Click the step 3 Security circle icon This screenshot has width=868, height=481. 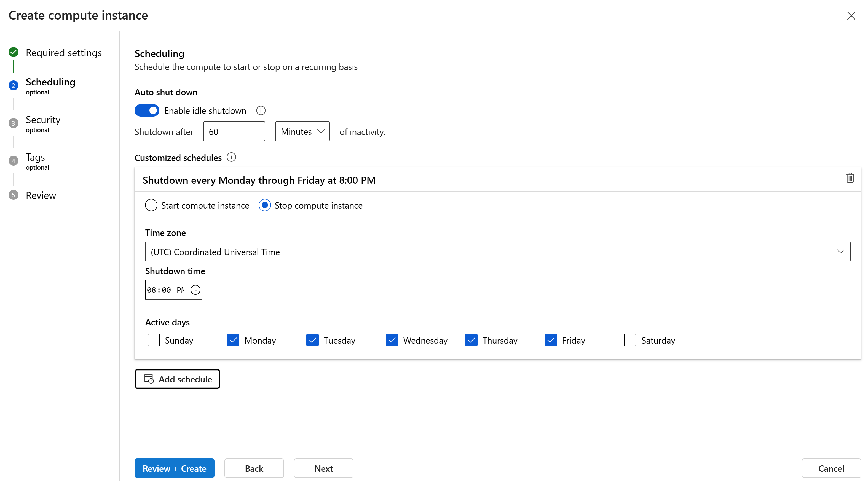tap(14, 123)
